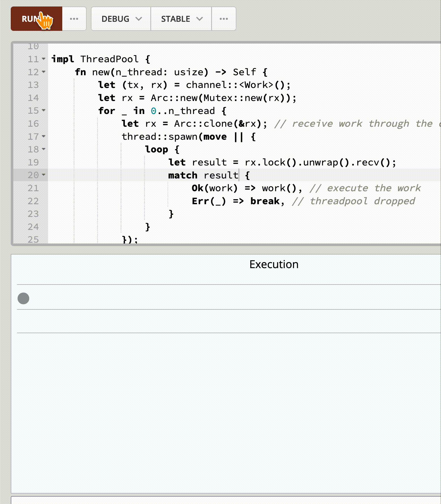Click the '// threadpool dropped' comment
This screenshot has width=441, height=504.
click(354, 201)
